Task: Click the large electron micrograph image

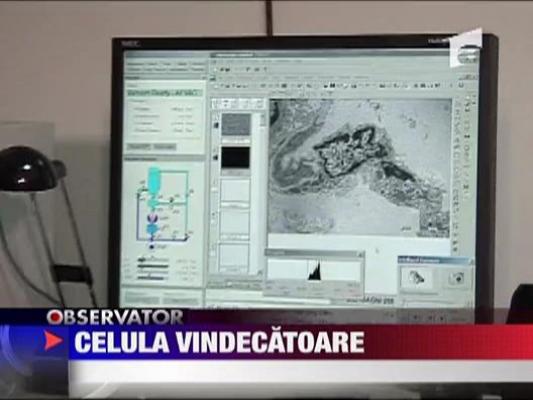Action: (360, 168)
